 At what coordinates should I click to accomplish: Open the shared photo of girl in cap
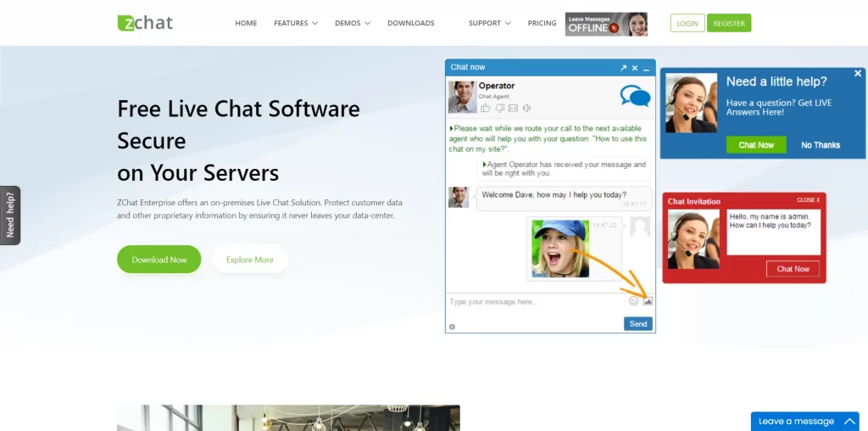pos(560,249)
